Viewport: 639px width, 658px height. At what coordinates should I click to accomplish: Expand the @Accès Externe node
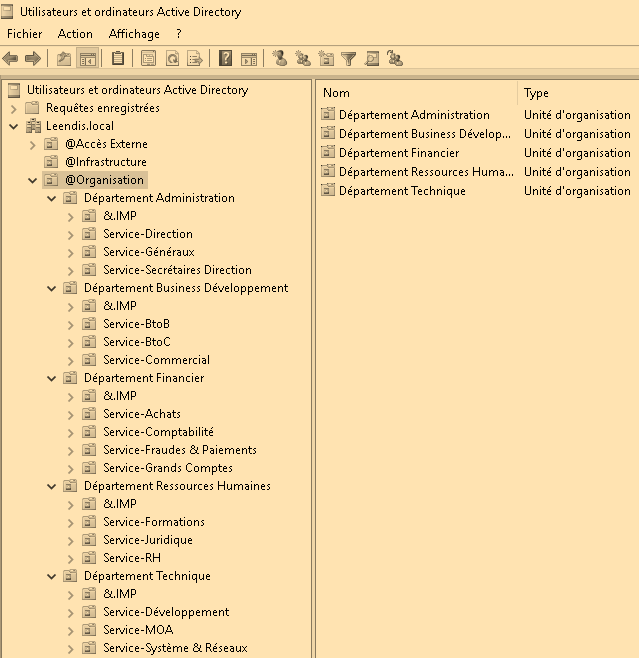click(x=33, y=145)
